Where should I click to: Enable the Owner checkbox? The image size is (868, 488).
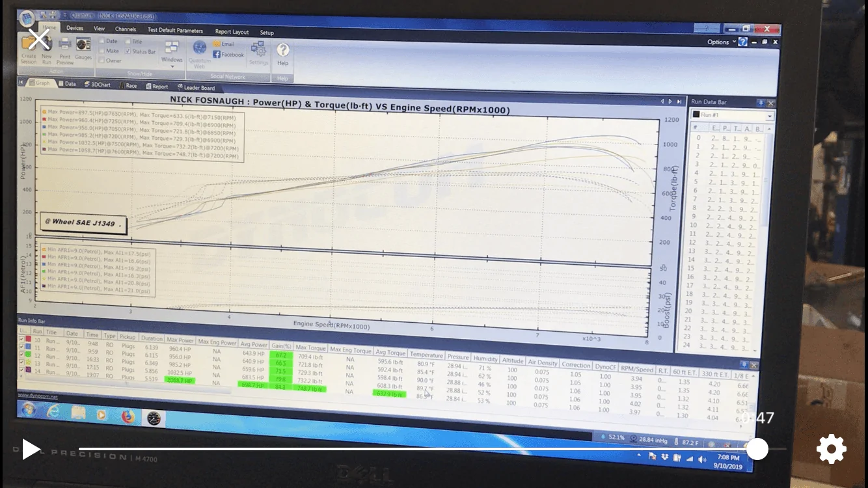pyautogui.click(x=102, y=61)
